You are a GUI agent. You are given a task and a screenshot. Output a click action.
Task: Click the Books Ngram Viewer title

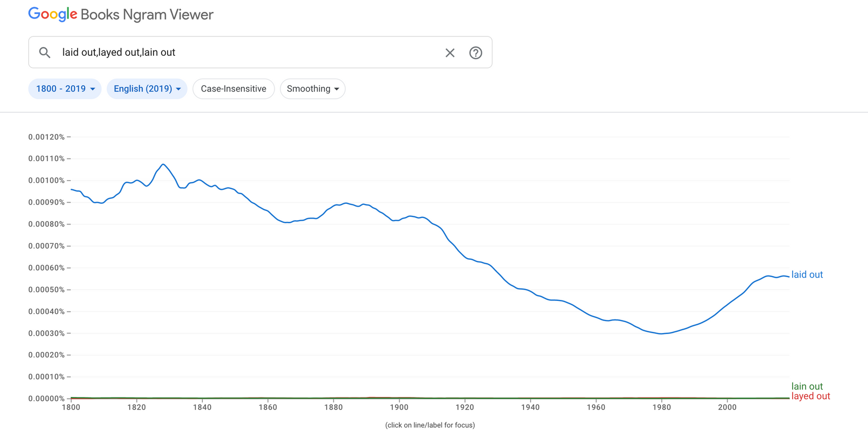pos(147,15)
